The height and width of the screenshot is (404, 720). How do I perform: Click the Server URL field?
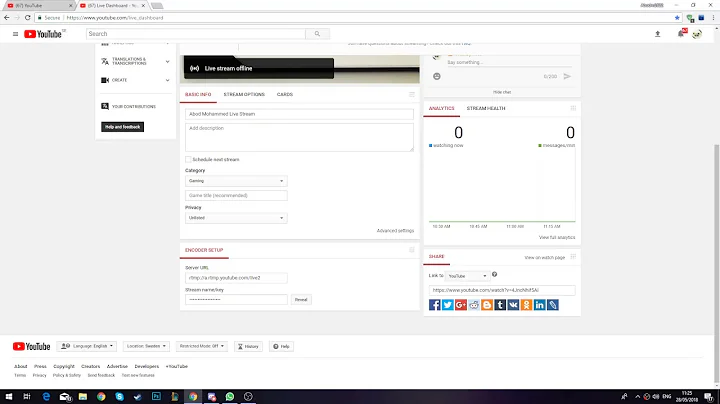point(236,278)
